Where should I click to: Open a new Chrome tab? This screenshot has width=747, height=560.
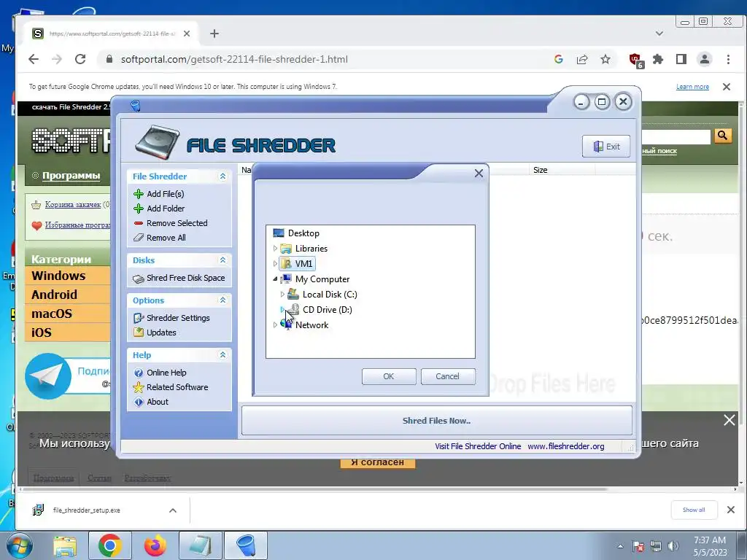click(214, 34)
